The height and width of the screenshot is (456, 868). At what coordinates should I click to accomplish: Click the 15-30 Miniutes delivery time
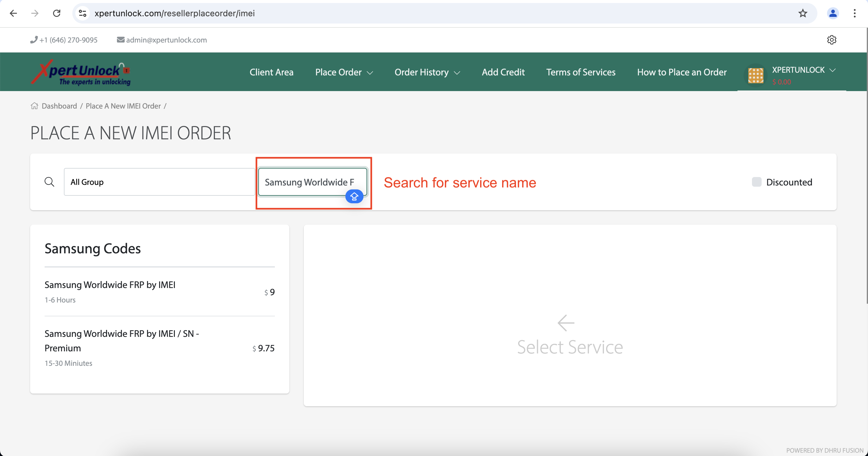pos(68,363)
